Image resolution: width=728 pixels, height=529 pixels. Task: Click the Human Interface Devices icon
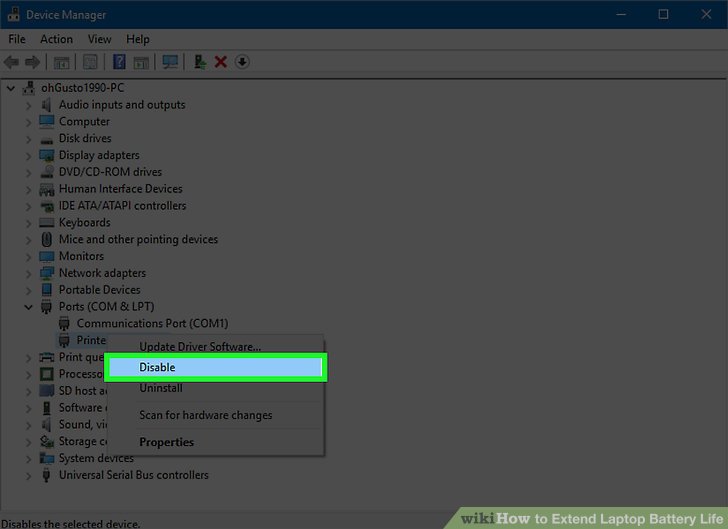click(46, 189)
